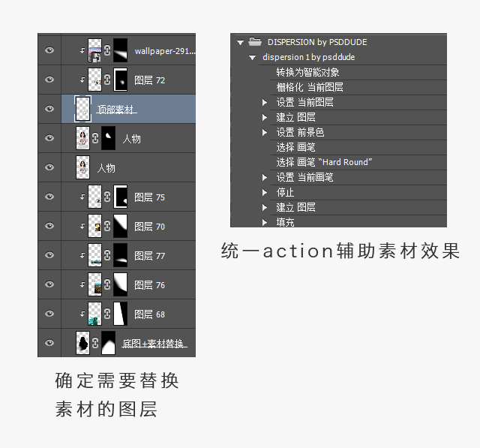This screenshot has width=480, height=448.
Task: Hide 图层 75 with its eye icon
Action: coord(49,197)
